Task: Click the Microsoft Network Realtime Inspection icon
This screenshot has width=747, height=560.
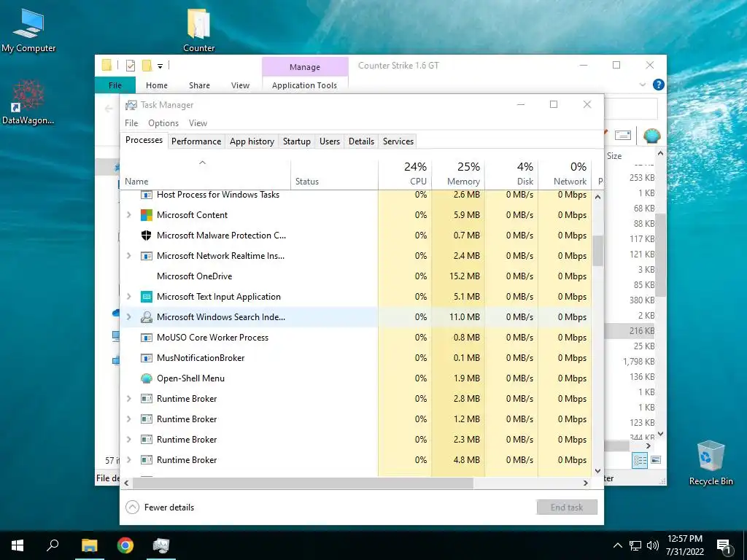Action: tap(146, 256)
